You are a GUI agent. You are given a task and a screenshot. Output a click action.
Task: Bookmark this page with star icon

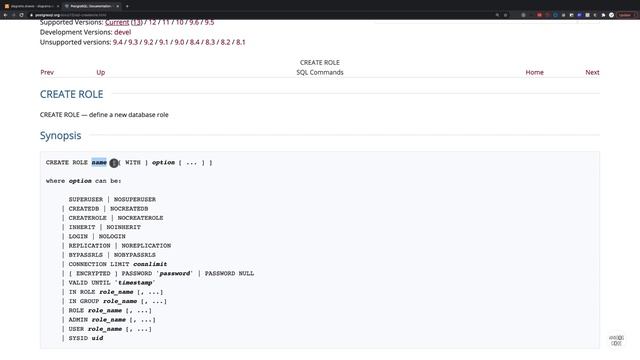point(505,15)
